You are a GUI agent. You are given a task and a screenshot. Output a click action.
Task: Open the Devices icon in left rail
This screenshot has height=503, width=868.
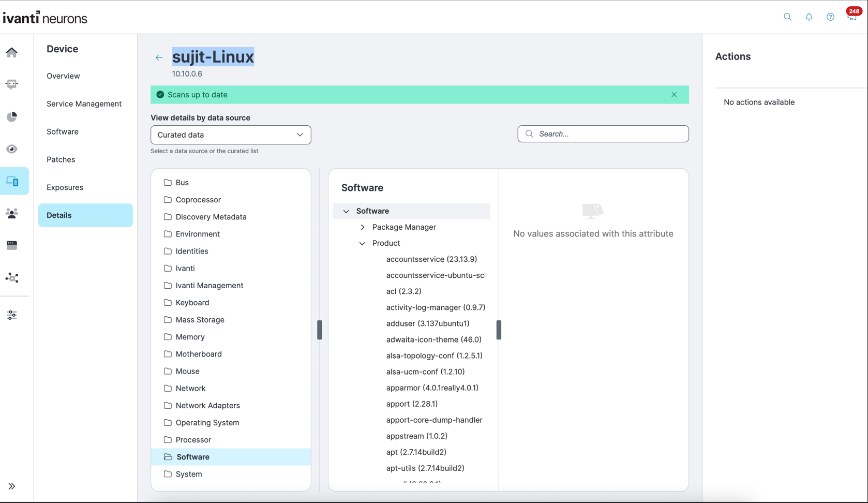pos(12,181)
